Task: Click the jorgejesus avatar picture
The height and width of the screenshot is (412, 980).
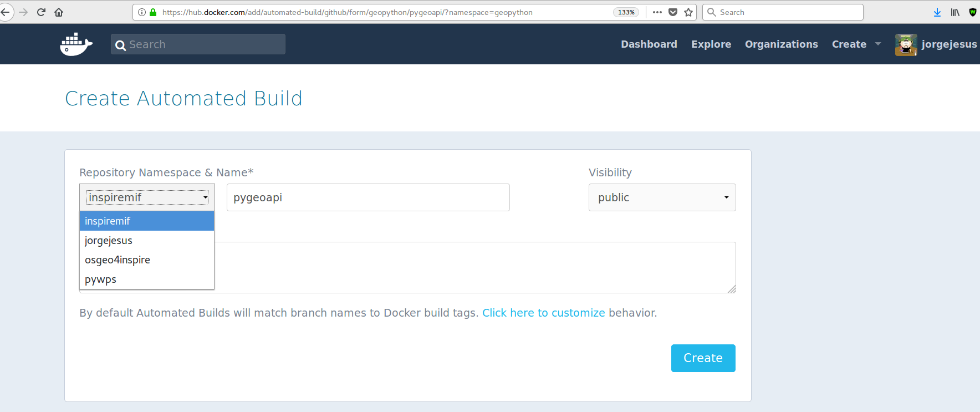Action: [x=906, y=44]
